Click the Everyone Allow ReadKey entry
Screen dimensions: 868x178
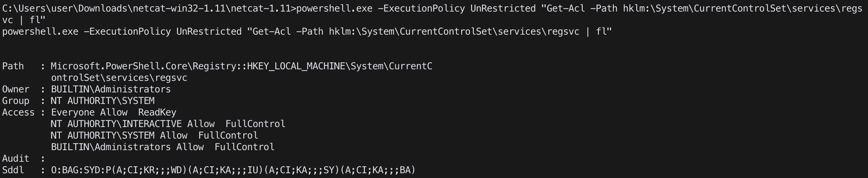(113, 112)
